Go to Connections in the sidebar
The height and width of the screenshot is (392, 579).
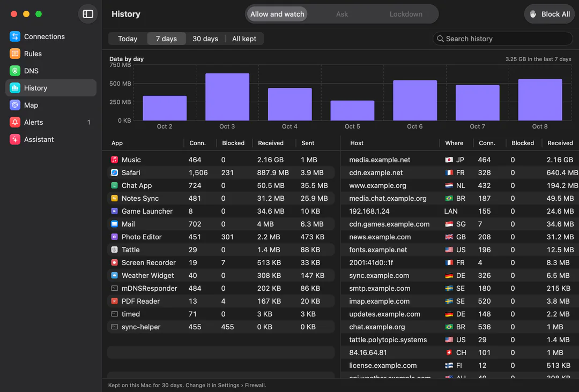pyautogui.click(x=51, y=36)
